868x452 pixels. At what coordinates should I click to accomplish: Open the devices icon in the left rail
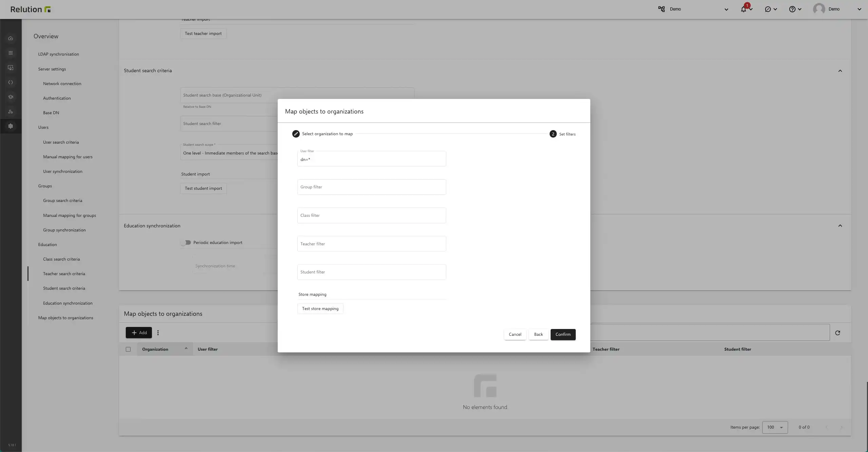(x=11, y=68)
